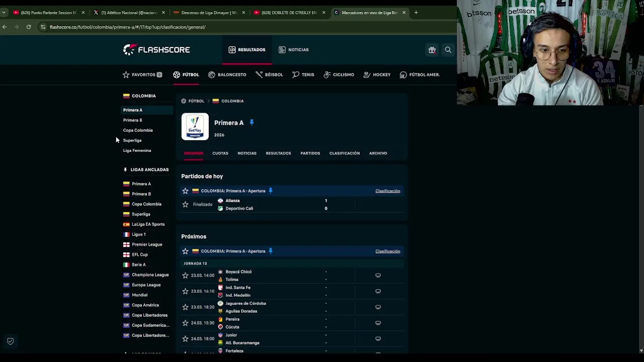Open RESULTADOS in top header
The height and width of the screenshot is (362, 644).
pos(247,50)
